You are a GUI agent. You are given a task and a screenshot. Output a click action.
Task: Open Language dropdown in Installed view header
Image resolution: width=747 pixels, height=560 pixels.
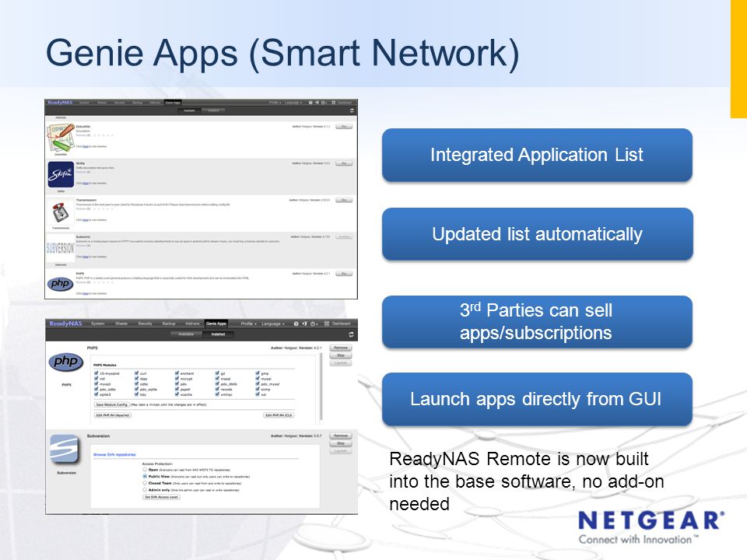273,324
